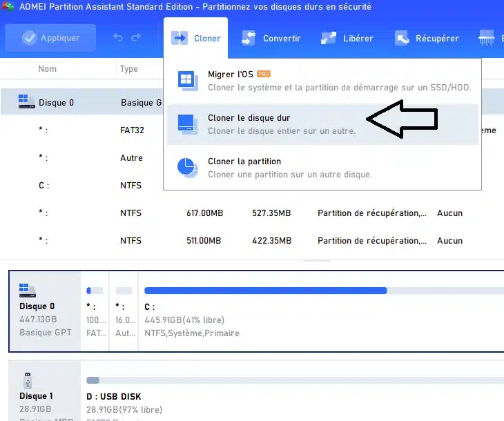Click the AOMEI app logo in title bar
Image resolution: width=504 pixels, height=421 pixels.
pyautogui.click(x=8, y=6)
